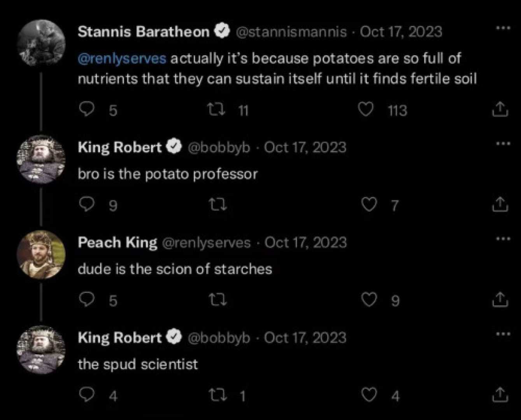Image resolution: width=521 pixels, height=420 pixels.
Task: Share the 'scion of starches' tweet
Action: pyautogui.click(x=500, y=299)
